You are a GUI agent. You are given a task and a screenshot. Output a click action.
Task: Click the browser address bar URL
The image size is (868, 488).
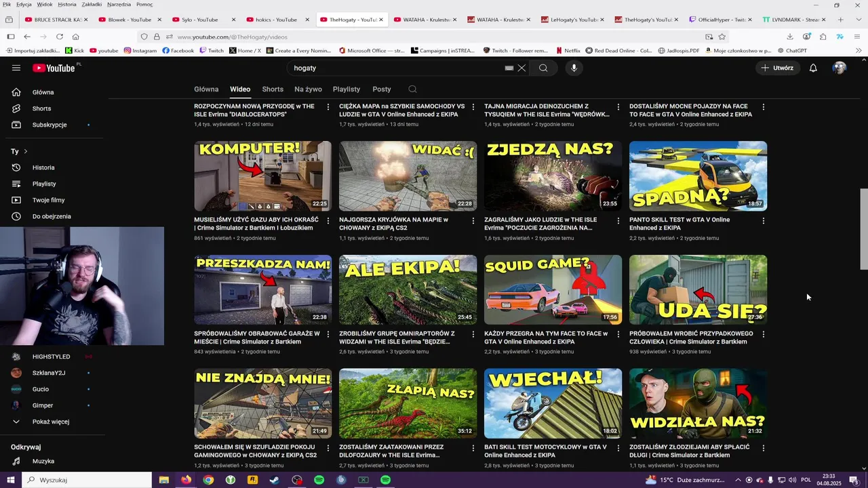click(232, 37)
